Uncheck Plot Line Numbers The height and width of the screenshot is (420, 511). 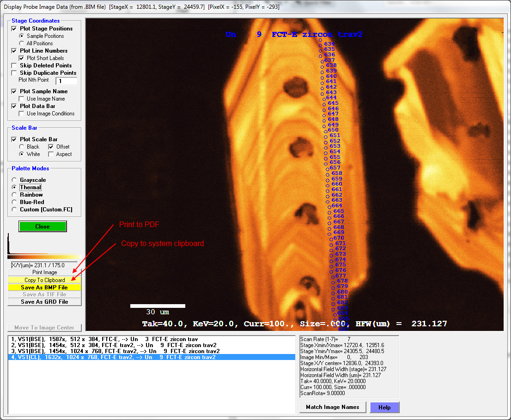click(14, 51)
